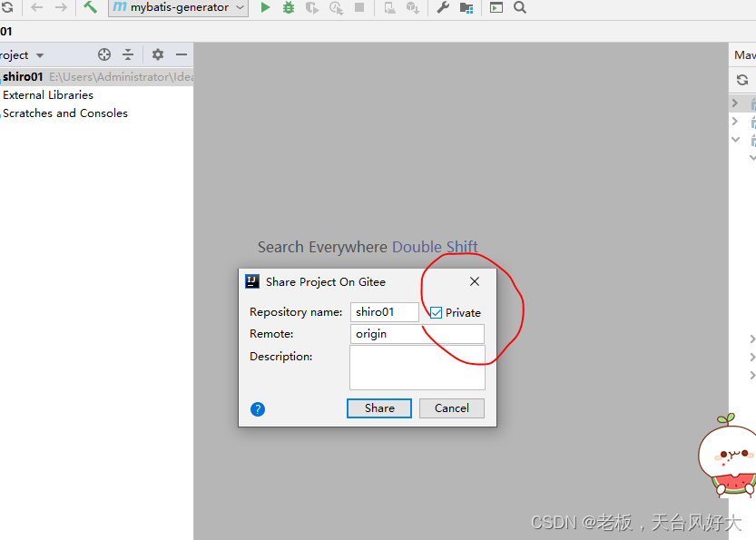Click the IntelliJ icon in the dialog title

(x=252, y=281)
